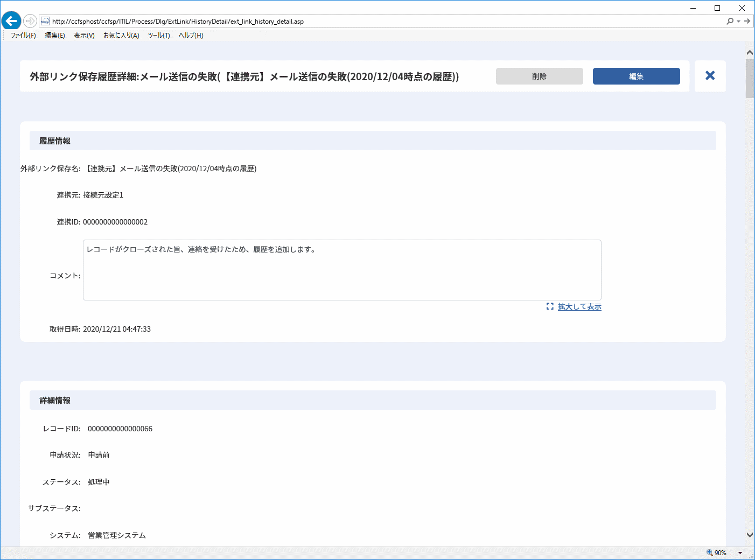
Task: Open the お気に入り(A) menu
Action: 121,36
